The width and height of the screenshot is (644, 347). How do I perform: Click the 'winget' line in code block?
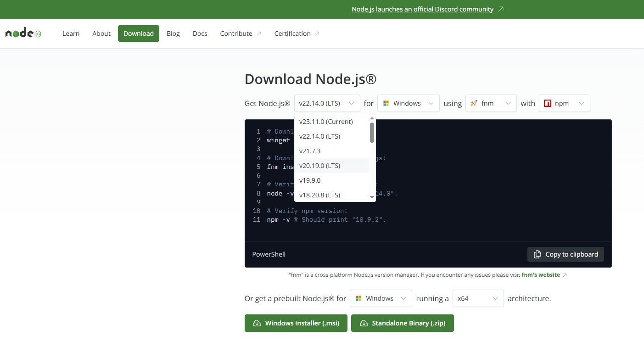click(279, 140)
